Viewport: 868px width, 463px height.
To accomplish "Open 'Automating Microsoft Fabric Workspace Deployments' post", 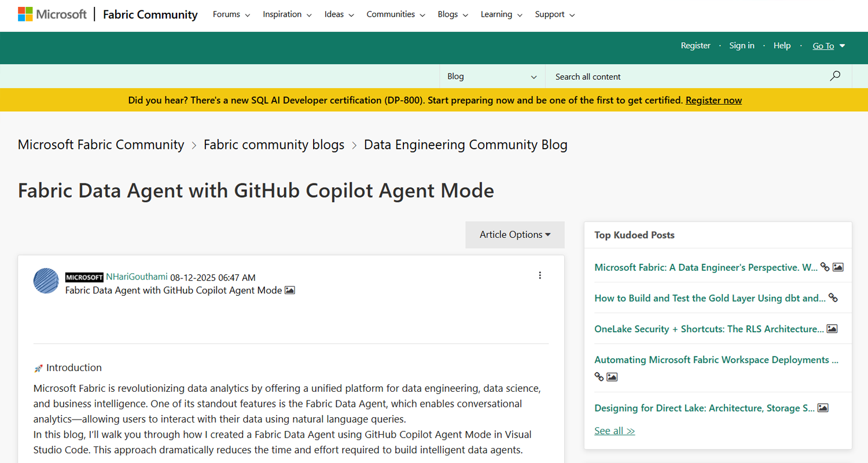I will [716, 360].
